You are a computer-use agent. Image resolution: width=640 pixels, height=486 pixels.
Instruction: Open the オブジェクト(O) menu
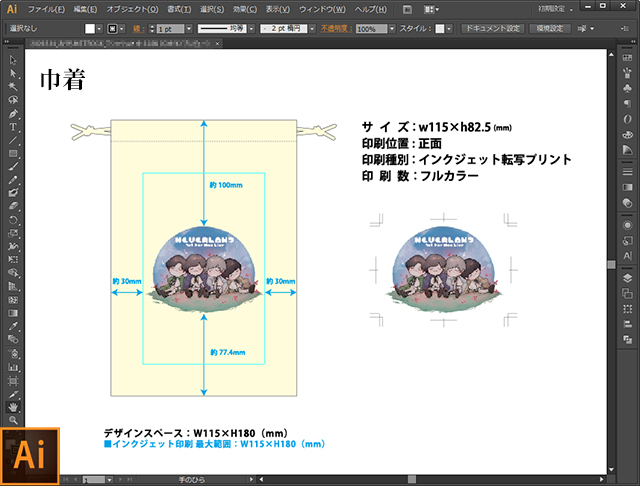coord(132,9)
